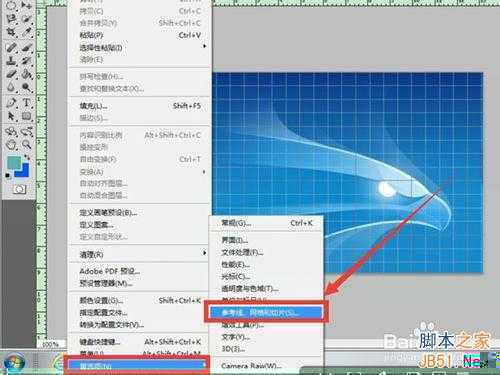Choose 自由变换(F) in the menu
This screenshot has height=375, width=500.
(x=140, y=159)
